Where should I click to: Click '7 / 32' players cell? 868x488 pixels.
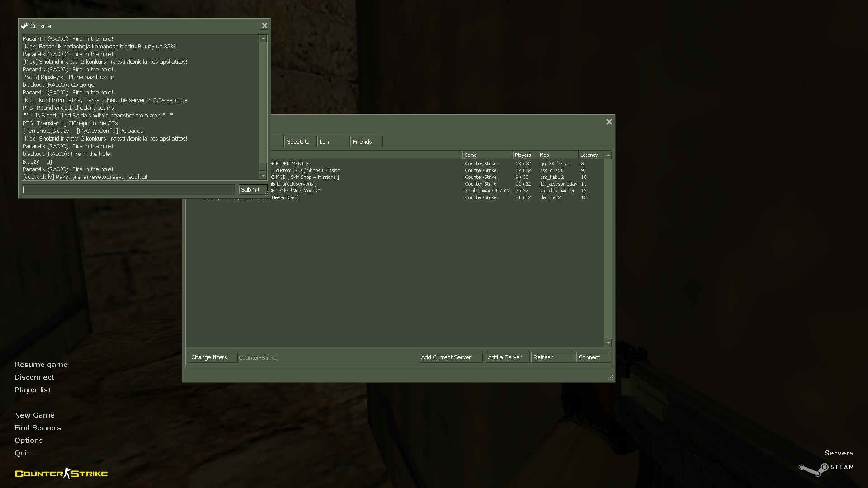522,191
